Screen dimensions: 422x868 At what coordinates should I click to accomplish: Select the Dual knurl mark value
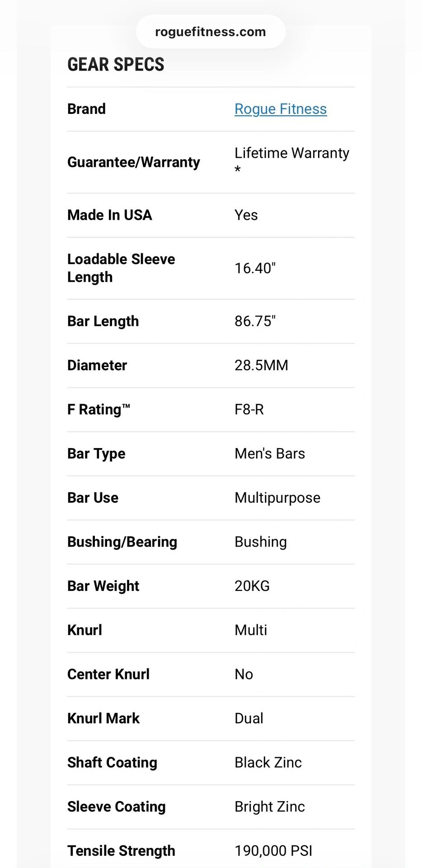pos(249,718)
